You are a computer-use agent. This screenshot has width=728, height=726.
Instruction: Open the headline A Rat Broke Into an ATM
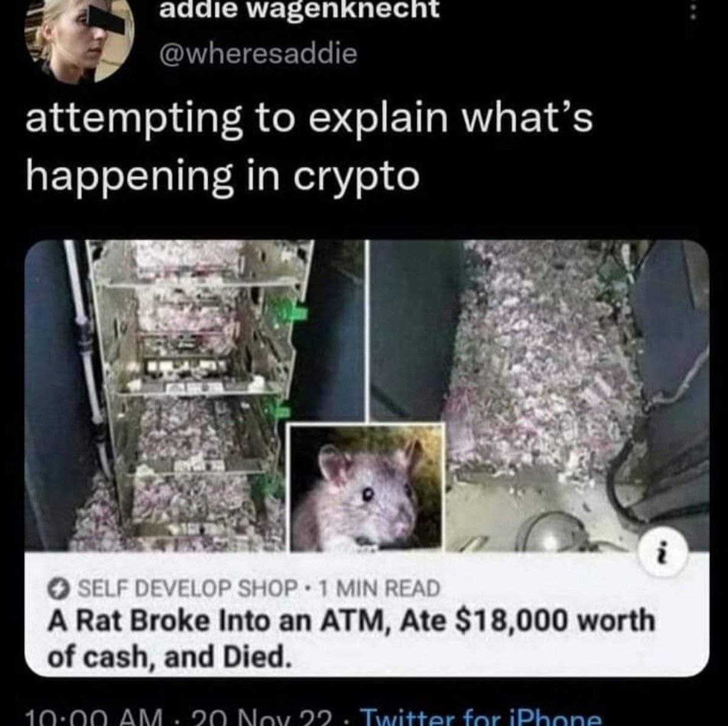351,639
